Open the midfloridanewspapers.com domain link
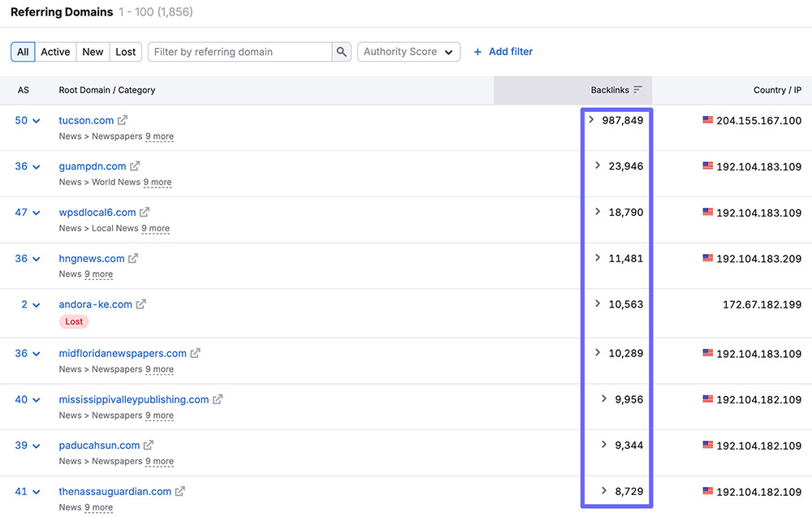Image resolution: width=812 pixels, height=517 pixels. click(x=123, y=354)
